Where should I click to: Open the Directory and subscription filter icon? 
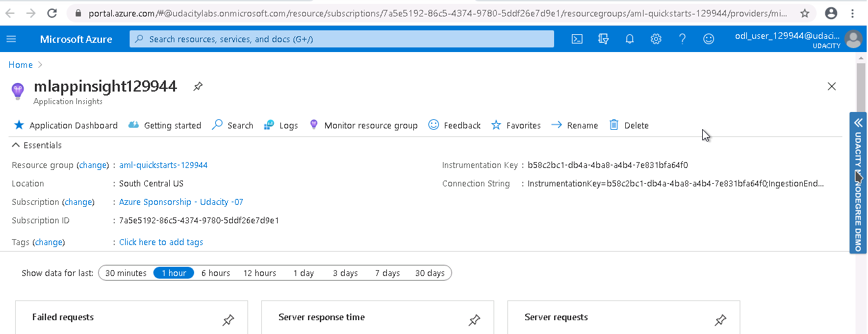(x=603, y=39)
